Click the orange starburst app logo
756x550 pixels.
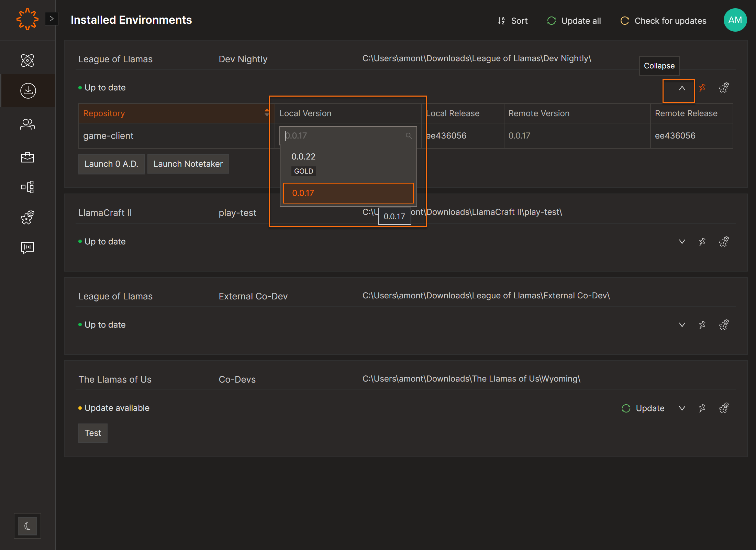27,19
